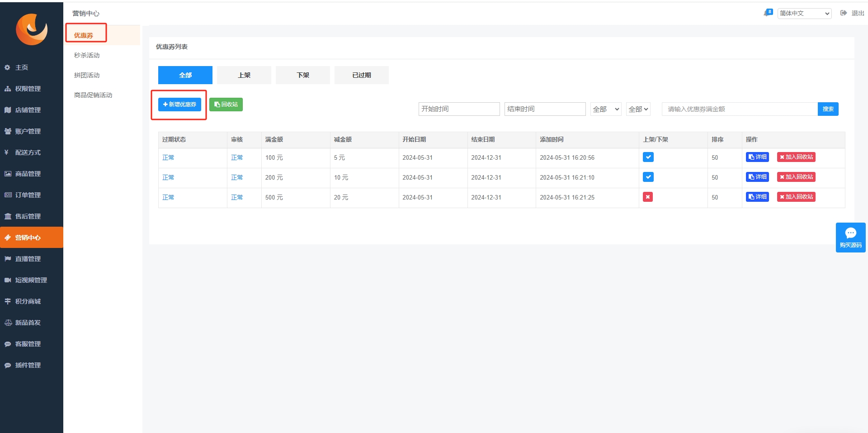
Task: Open the 购买源码 chat bubble widget
Action: click(850, 237)
